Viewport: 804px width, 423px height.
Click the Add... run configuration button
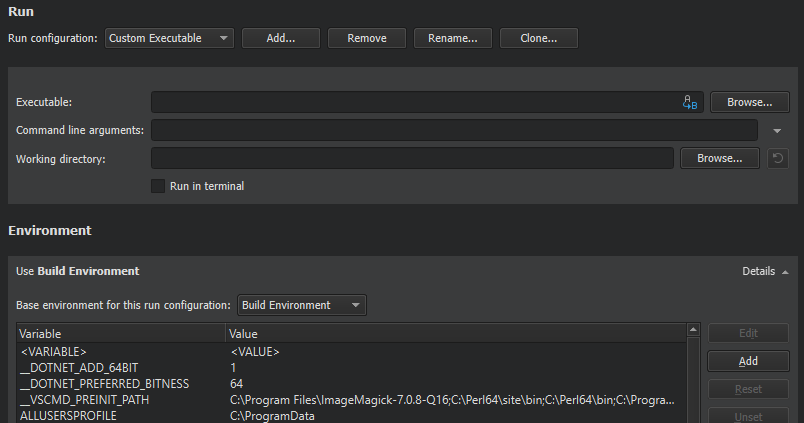click(x=281, y=38)
